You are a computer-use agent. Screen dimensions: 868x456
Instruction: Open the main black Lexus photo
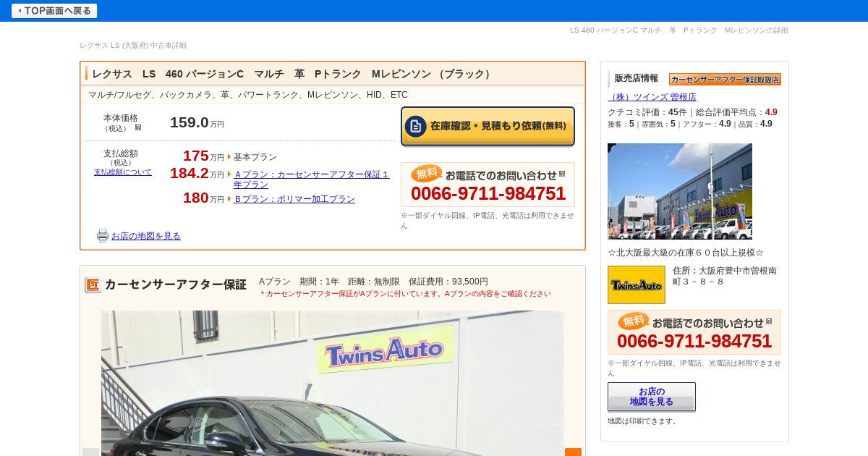[333, 383]
